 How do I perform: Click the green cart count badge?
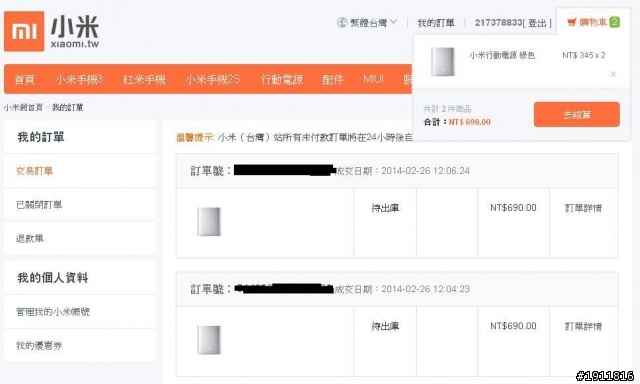click(x=614, y=22)
